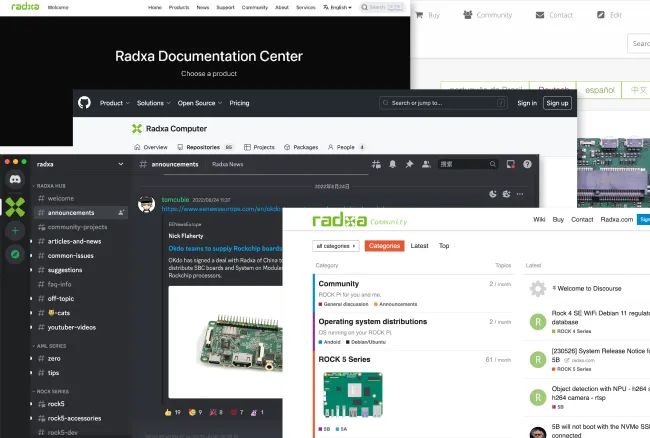Open notification bell settings in Discord
The image size is (650, 438).
click(x=393, y=164)
